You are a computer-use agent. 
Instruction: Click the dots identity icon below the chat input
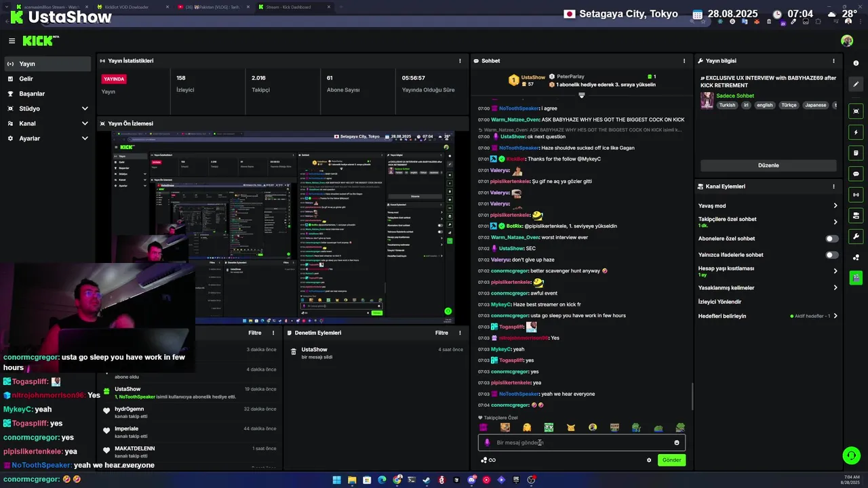tap(484, 460)
